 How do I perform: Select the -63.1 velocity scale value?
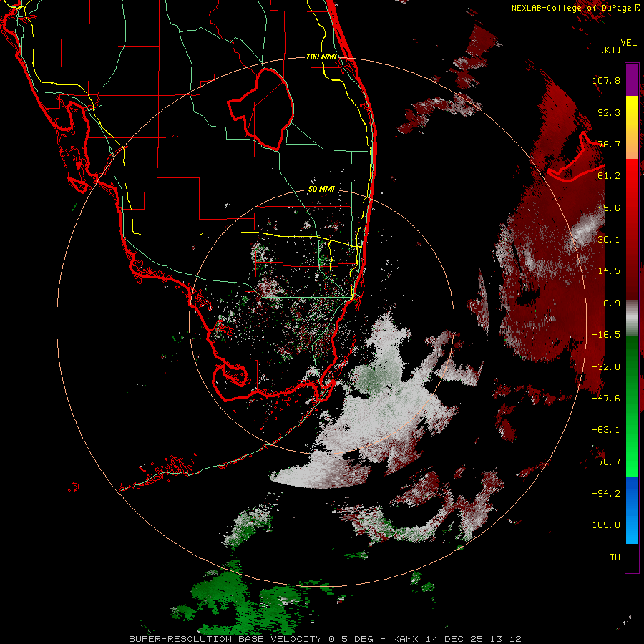(606, 430)
